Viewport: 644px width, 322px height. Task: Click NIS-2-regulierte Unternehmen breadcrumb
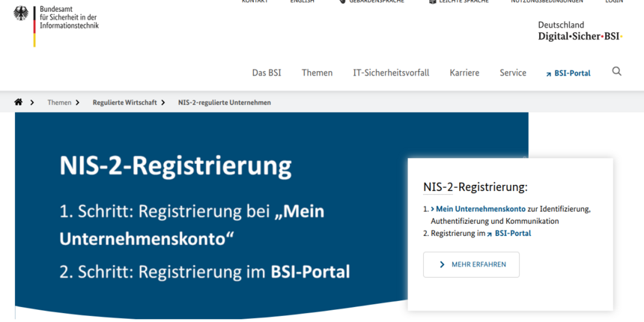(224, 102)
